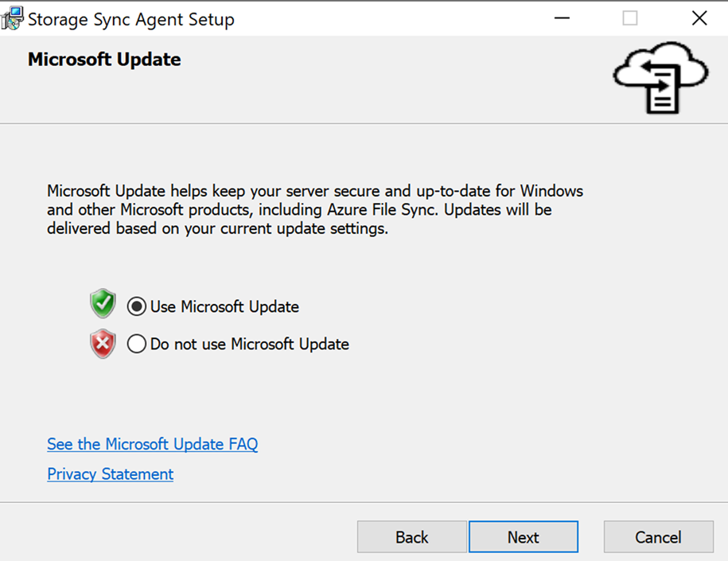Image resolution: width=728 pixels, height=561 pixels.
Task: Click the shield icon next to Use Microsoft Update
Action: coord(102,304)
